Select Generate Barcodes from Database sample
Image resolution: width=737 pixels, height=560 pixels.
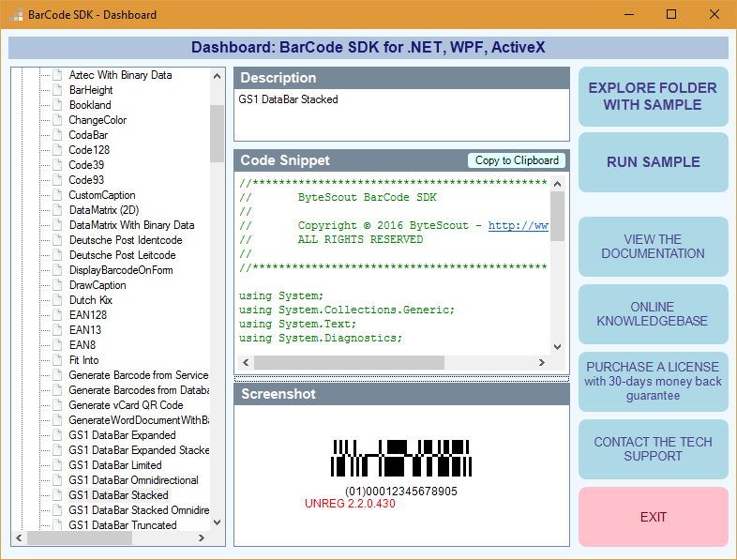pos(138,390)
